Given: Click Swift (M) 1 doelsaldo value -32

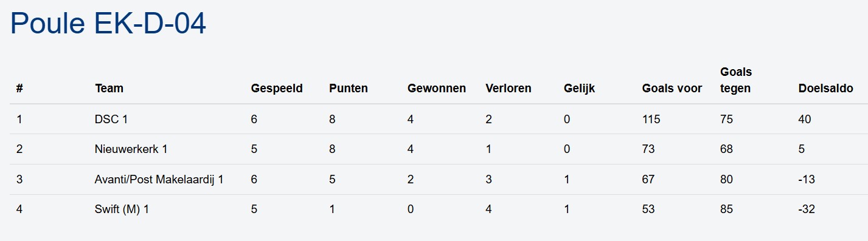Looking at the screenshot, I should click(x=807, y=210).
